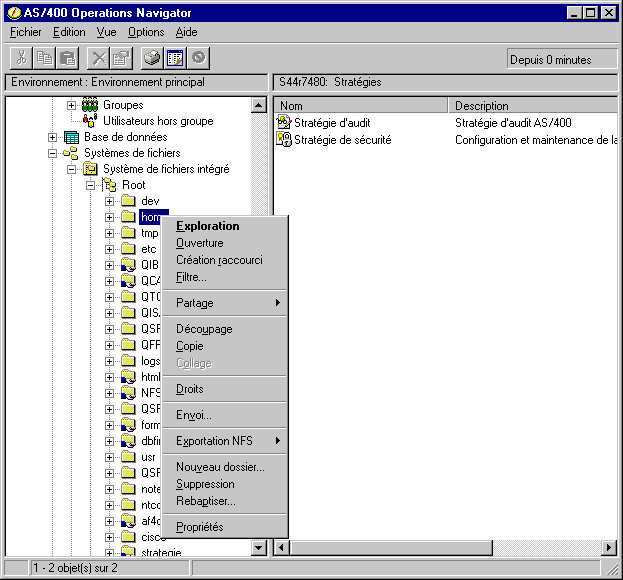Image resolution: width=623 pixels, height=580 pixels.
Task: Click the Stop/cancel toolbar icon
Action: click(198, 58)
